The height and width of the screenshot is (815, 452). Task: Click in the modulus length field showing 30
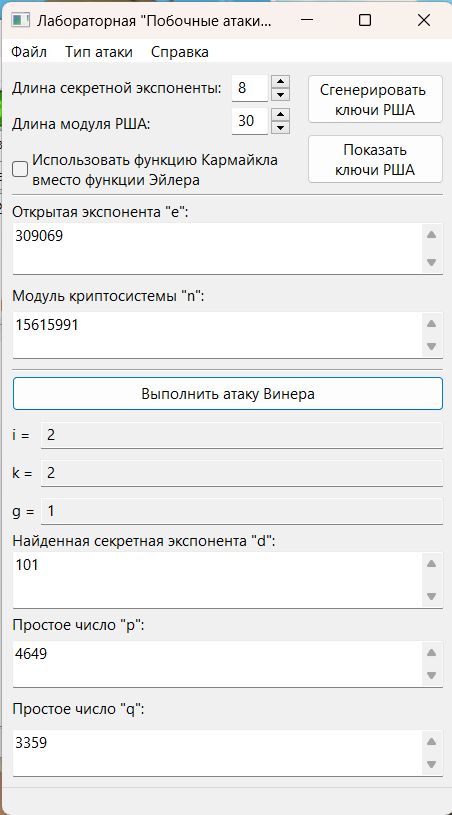click(249, 121)
